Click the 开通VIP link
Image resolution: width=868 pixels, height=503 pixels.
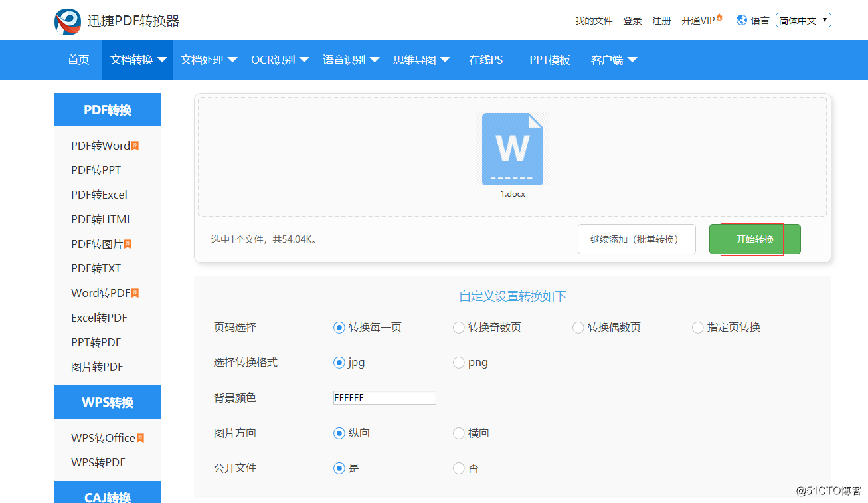698,21
